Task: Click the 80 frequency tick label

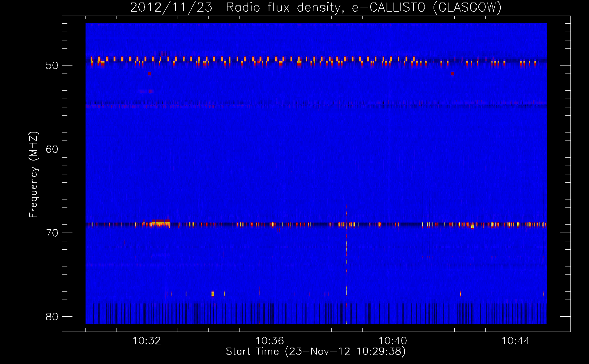Action: click(52, 317)
